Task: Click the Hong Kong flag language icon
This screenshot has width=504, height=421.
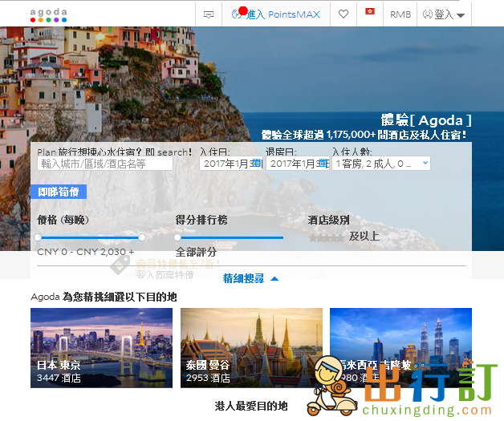Action: [370, 11]
